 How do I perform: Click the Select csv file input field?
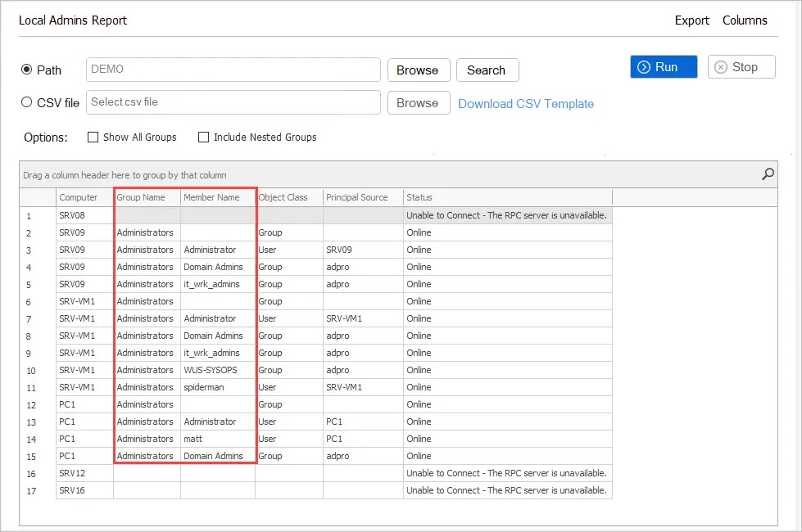tap(233, 102)
